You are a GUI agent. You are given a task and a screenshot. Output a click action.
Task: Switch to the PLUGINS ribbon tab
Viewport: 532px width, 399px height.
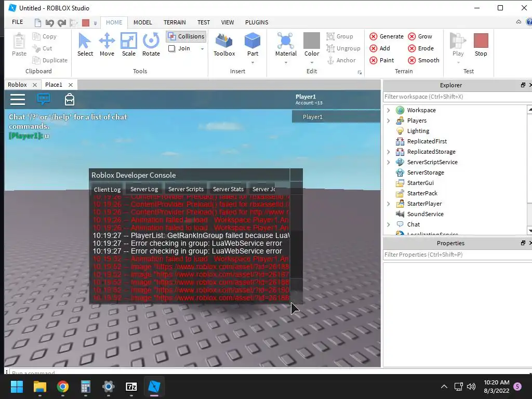tap(257, 22)
